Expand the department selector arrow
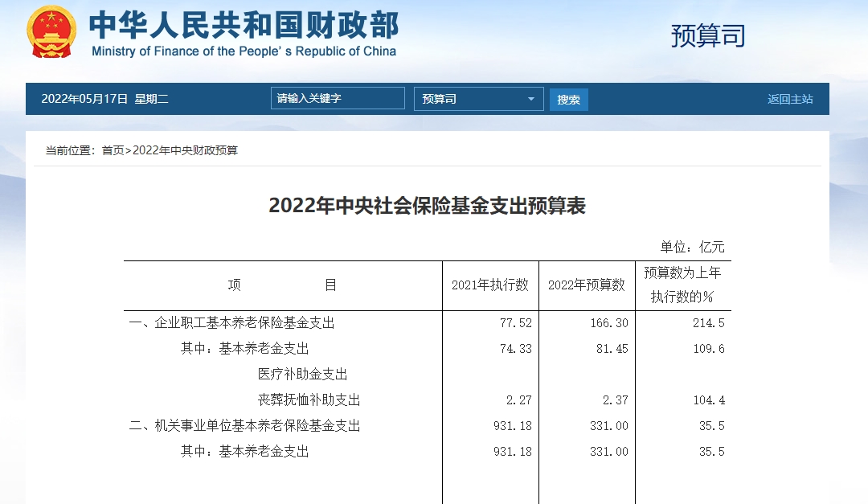This screenshot has width=868, height=504. pos(530,98)
